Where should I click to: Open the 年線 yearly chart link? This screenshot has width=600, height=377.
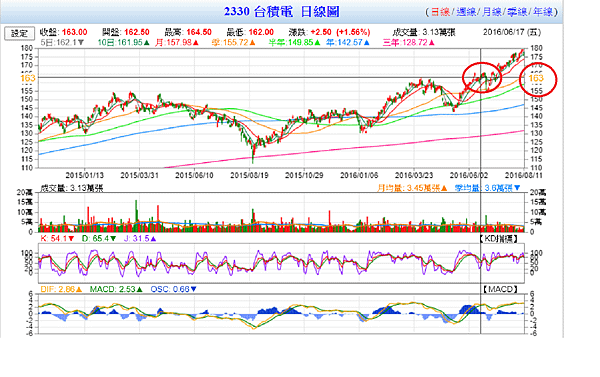click(543, 12)
